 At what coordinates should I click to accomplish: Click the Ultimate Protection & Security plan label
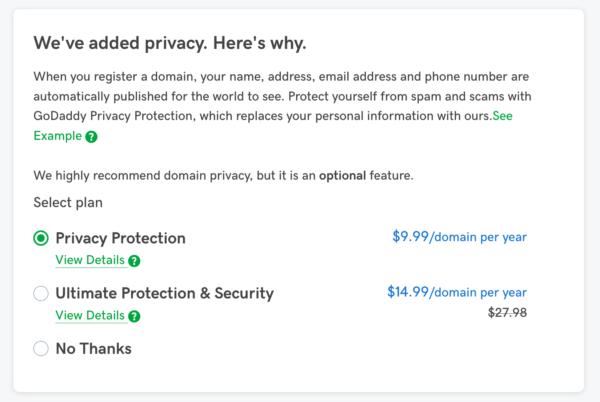click(165, 293)
